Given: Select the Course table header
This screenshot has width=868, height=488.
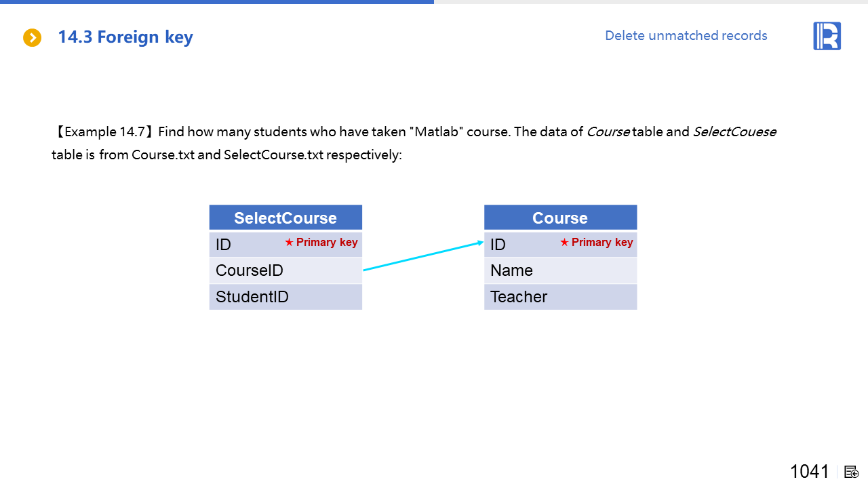Looking at the screenshot, I should [560, 218].
